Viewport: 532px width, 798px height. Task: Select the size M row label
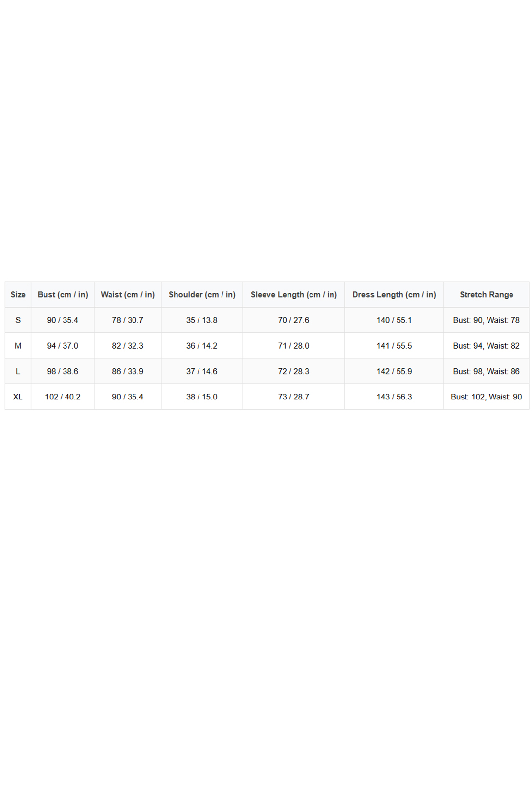click(x=18, y=345)
